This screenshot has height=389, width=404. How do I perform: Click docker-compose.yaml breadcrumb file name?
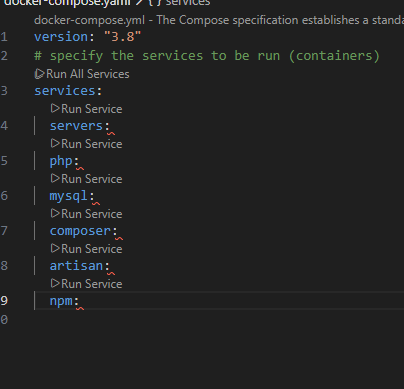67,3
